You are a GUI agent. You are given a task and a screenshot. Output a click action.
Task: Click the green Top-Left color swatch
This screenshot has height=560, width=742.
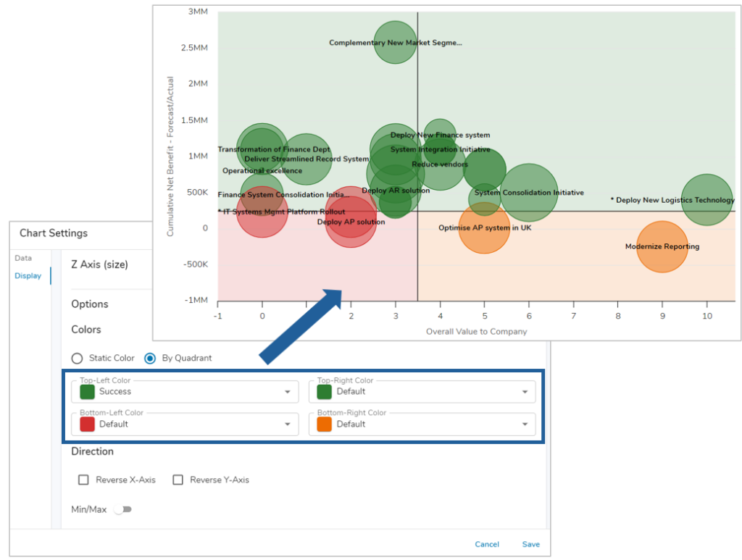(88, 392)
